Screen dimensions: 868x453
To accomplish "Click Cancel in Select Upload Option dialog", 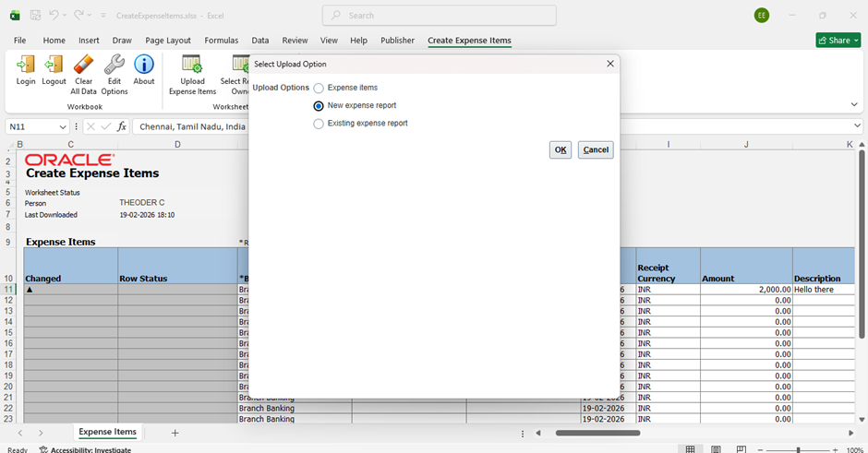I will point(596,149).
